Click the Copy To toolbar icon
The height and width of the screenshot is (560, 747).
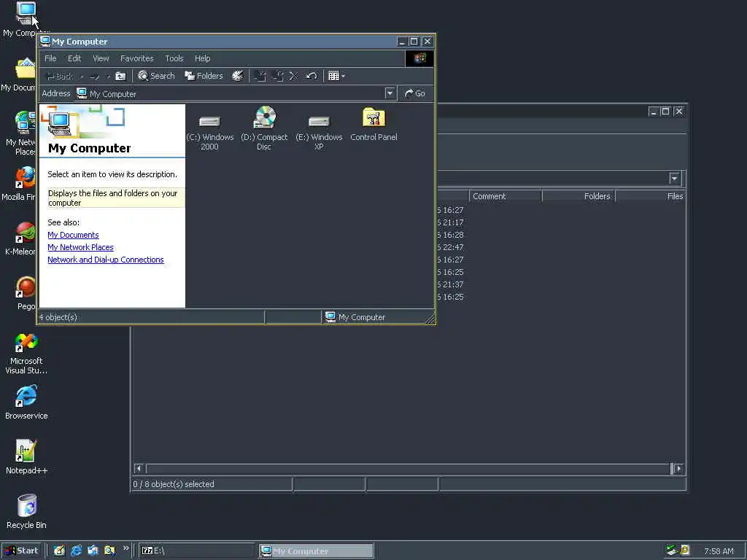pyautogui.click(x=278, y=76)
